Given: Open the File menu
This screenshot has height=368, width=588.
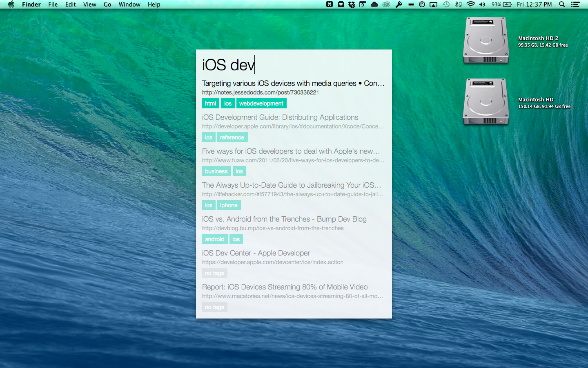Looking at the screenshot, I should point(53,4).
